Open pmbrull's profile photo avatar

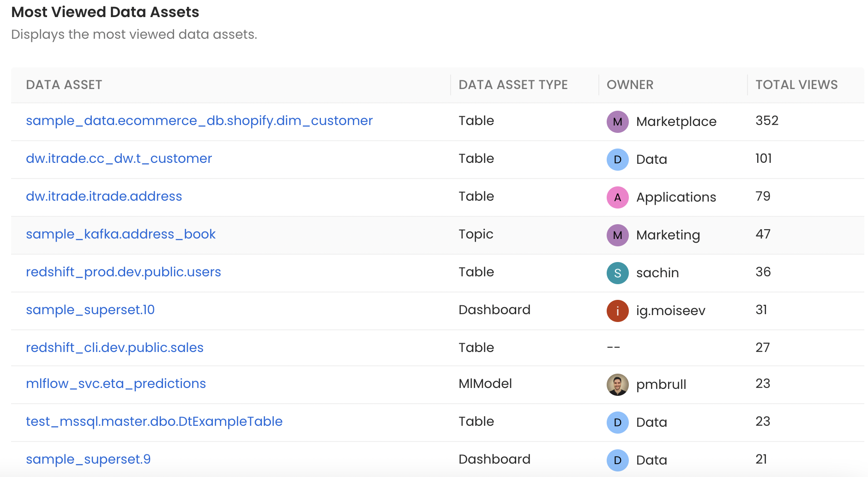click(617, 385)
